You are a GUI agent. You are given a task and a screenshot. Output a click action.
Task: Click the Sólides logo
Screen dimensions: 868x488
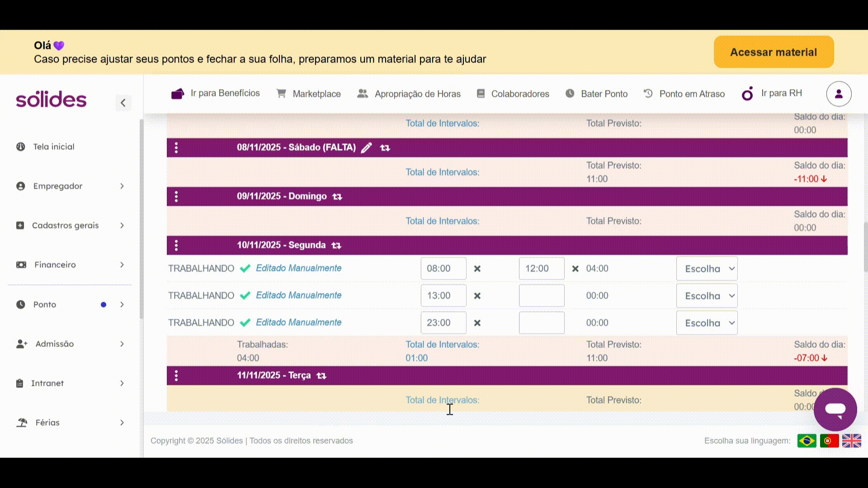pos(51,99)
